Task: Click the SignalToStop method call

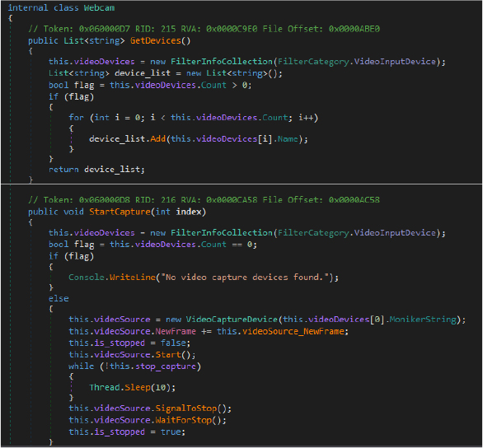Action: (x=186, y=408)
